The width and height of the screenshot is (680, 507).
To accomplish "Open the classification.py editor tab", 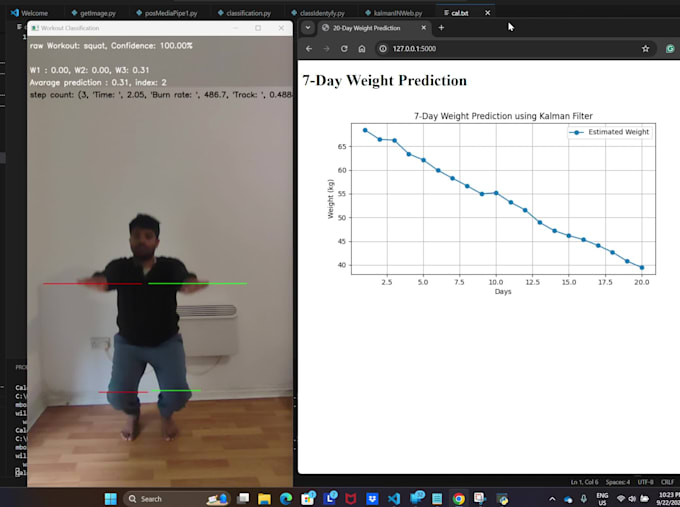I will click(244, 13).
